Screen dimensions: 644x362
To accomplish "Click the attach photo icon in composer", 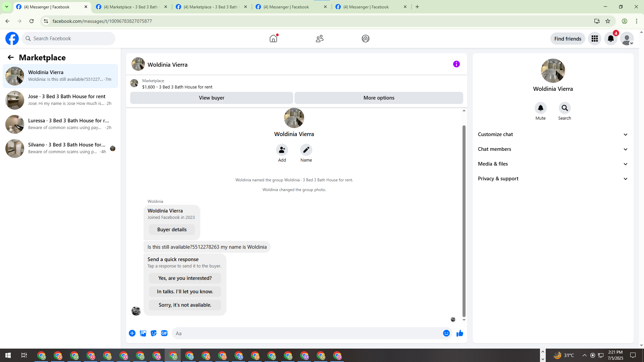I will pos(143,333).
